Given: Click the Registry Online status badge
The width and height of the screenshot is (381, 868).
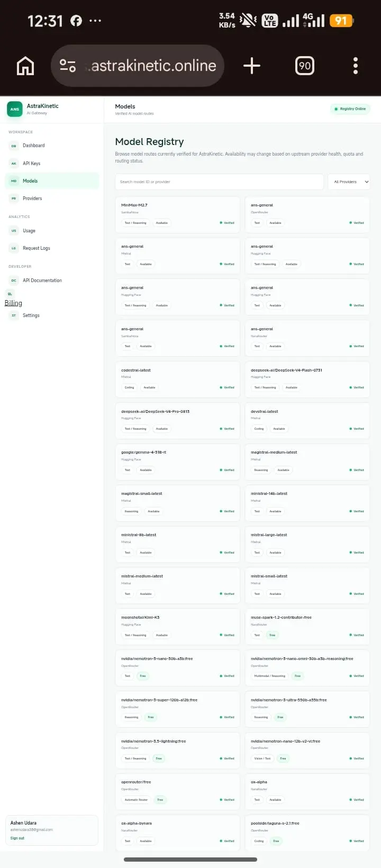Looking at the screenshot, I should [x=350, y=109].
